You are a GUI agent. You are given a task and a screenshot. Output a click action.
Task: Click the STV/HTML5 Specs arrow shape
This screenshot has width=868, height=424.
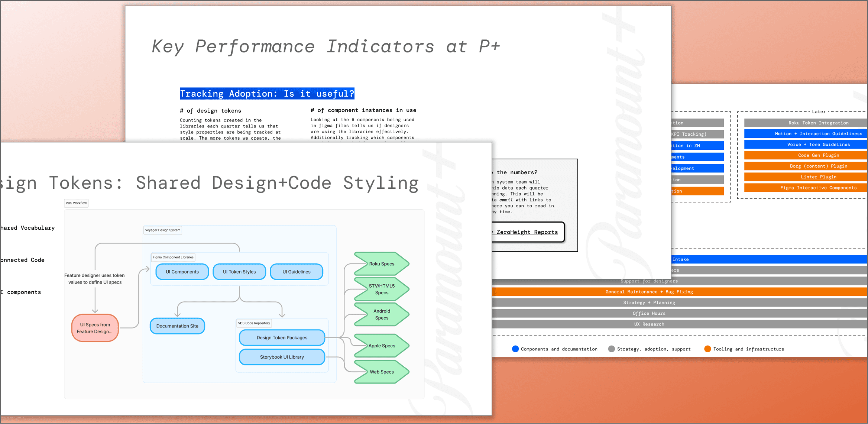pos(382,289)
